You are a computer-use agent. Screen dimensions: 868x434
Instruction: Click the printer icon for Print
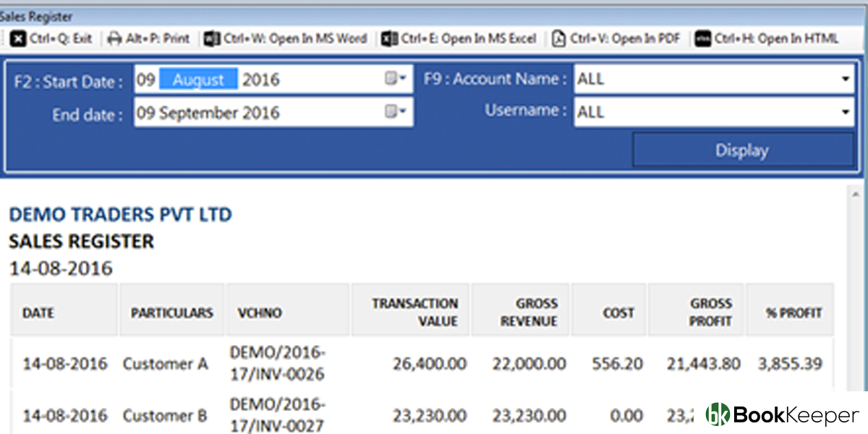tap(114, 38)
